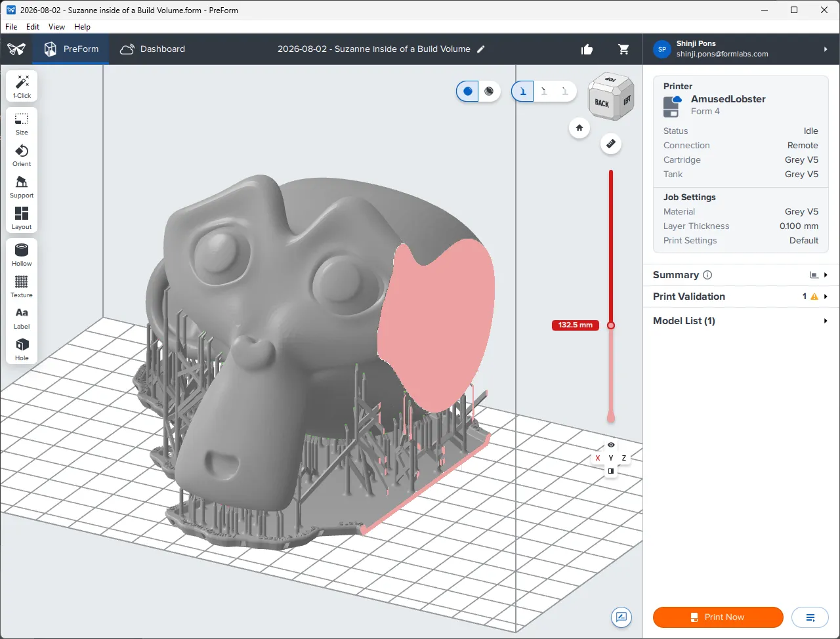Click the layer slider handle at 132.5 mm
The width and height of the screenshot is (840, 639).
click(x=611, y=325)
